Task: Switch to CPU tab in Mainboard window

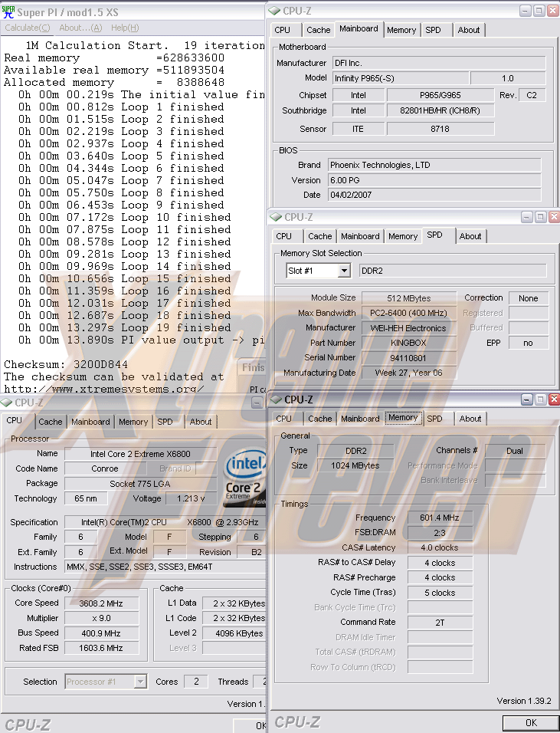Action: pos(282,30)
